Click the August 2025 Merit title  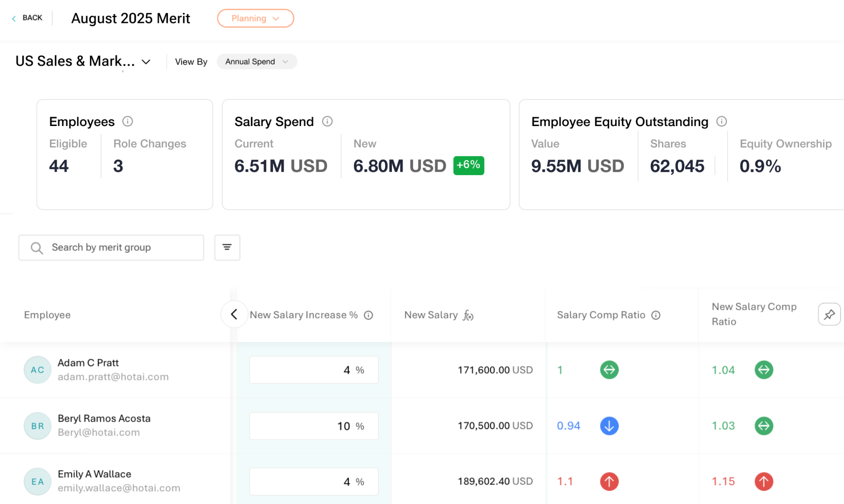[x=131, y=18]
